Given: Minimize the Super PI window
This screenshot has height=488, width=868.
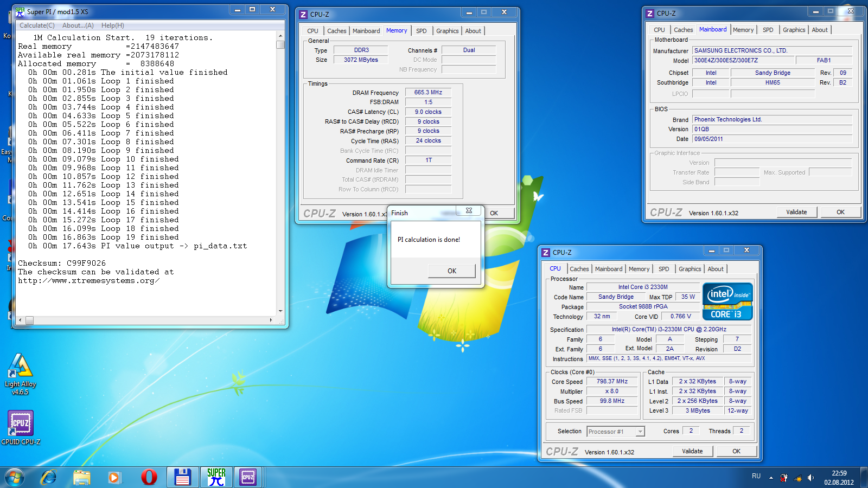Looking at the screenshot, I should click(x=237, y=9).
